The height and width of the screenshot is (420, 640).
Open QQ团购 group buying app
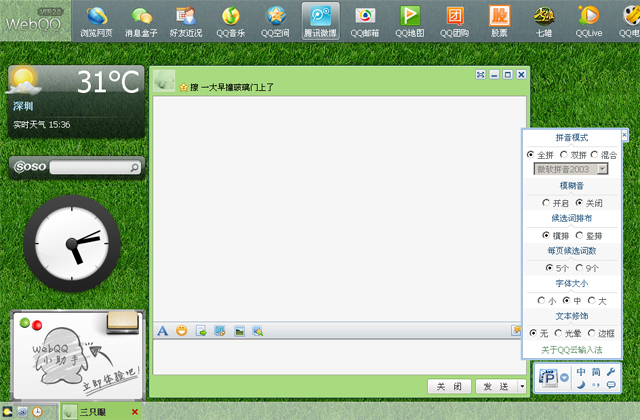coord(454,21)
